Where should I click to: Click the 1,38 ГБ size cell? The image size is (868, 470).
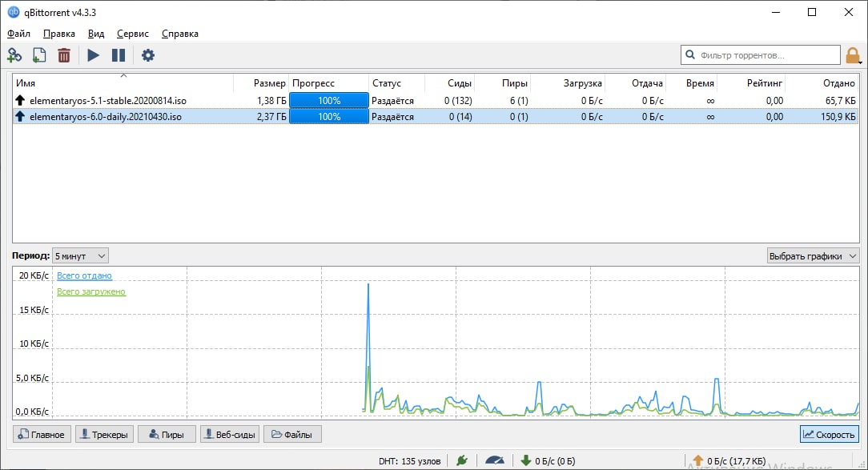tap(271, 101)
